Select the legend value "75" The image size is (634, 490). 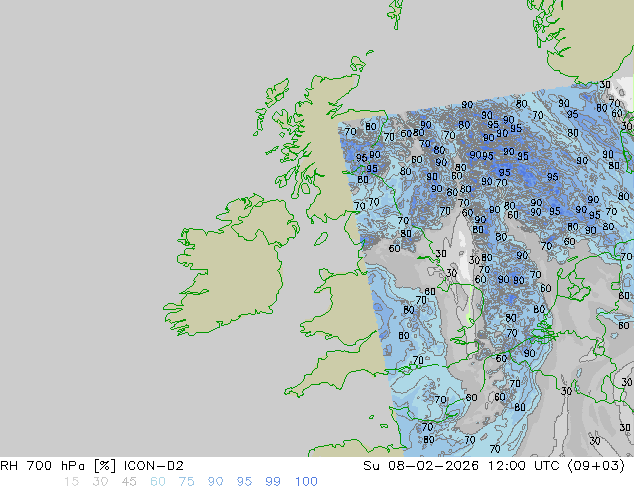click(186, 482)
